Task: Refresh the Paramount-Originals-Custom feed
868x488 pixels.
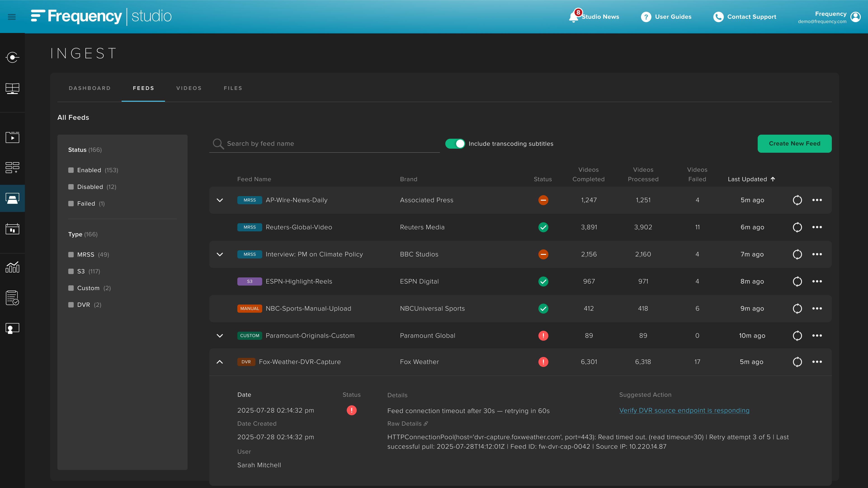Action: pyautogui.click(x=797, y=335)
